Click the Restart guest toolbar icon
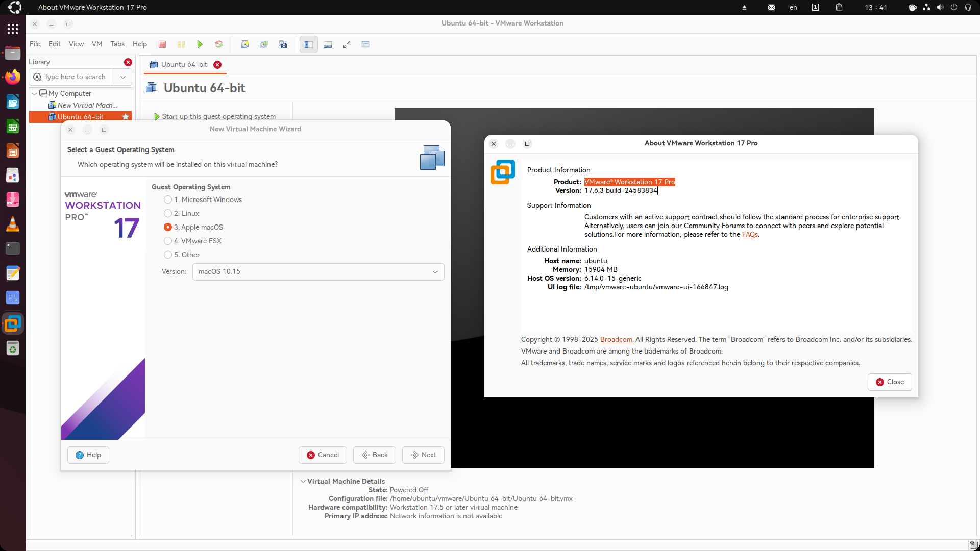This screenshot has height=551, width=980. [219, 44]
